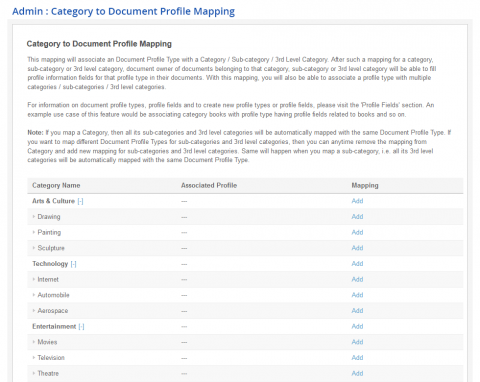480x382 pixels.
Task: Expand the Painting sub-category arrow
Action: click(34, 232)
